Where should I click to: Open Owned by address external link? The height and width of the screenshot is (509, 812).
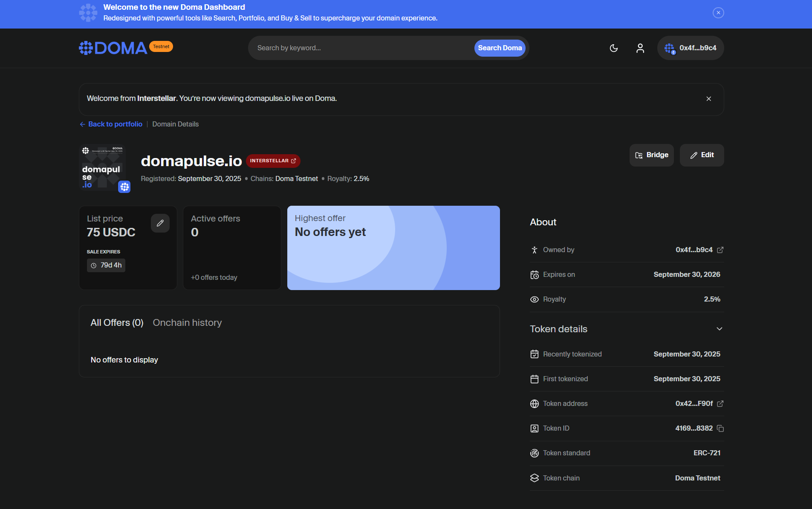[x=720, y=250]
